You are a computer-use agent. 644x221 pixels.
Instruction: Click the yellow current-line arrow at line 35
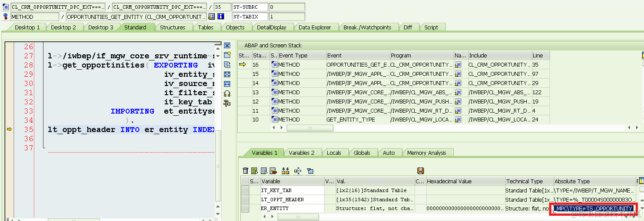click(9, 129)
